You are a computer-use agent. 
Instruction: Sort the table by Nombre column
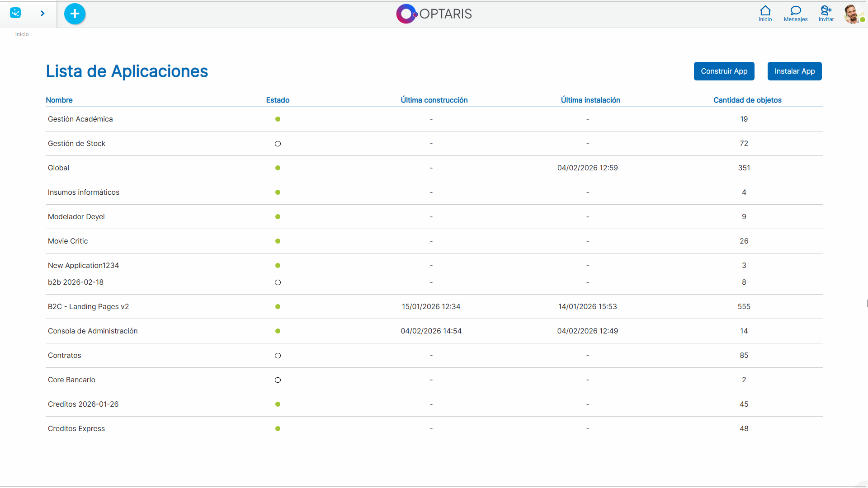(x=59, y=100)
